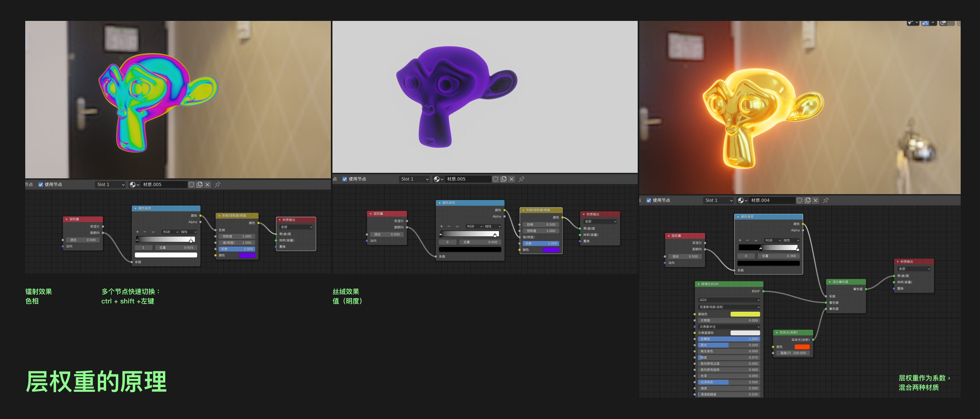Toggle 使用节点 checkbox in iridescent monkey panel

point(41,185)
